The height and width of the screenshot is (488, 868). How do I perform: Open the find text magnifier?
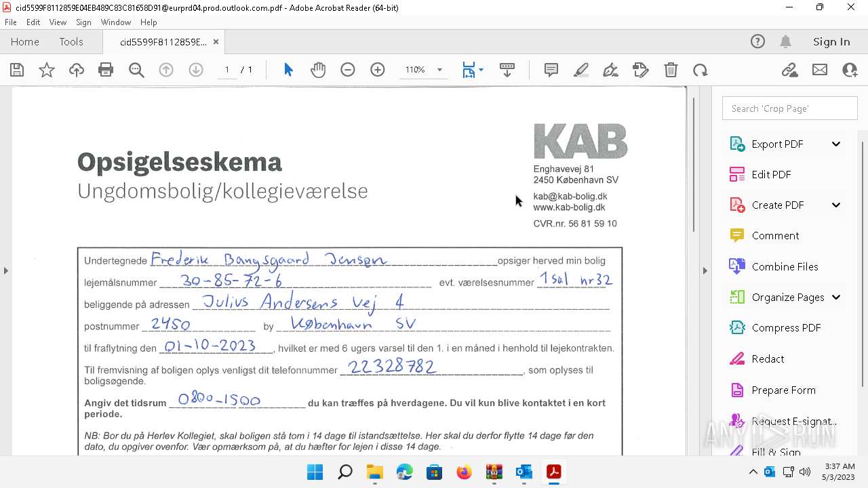(136, 70)
